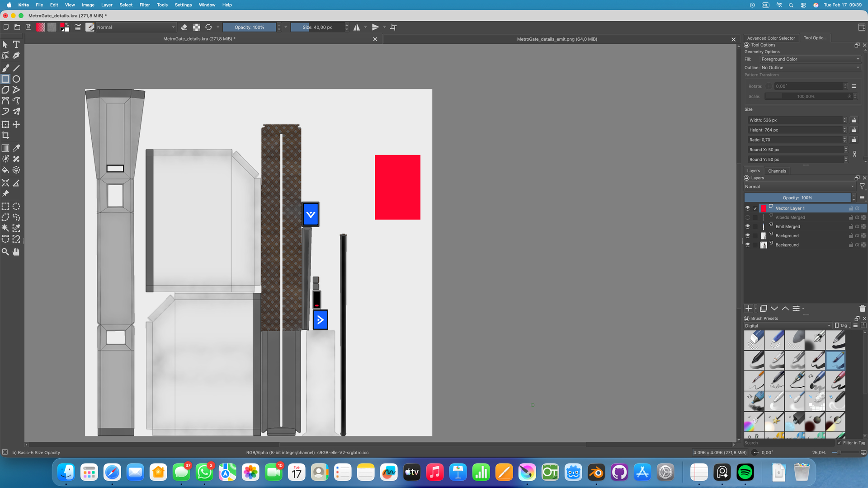Open the Fill Foreground Color dropdown
Screen dimensions: 868x488
810,59
